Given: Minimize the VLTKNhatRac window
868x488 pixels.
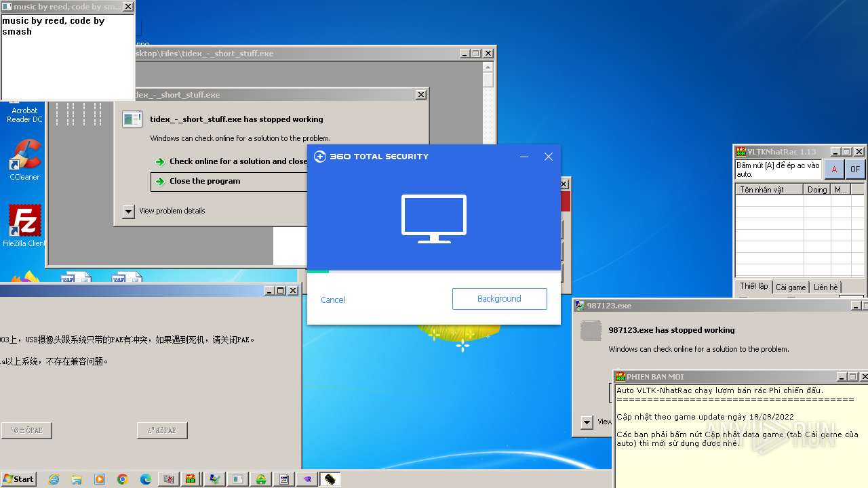Looking at the screenshot, I should [x=835, y=152].
